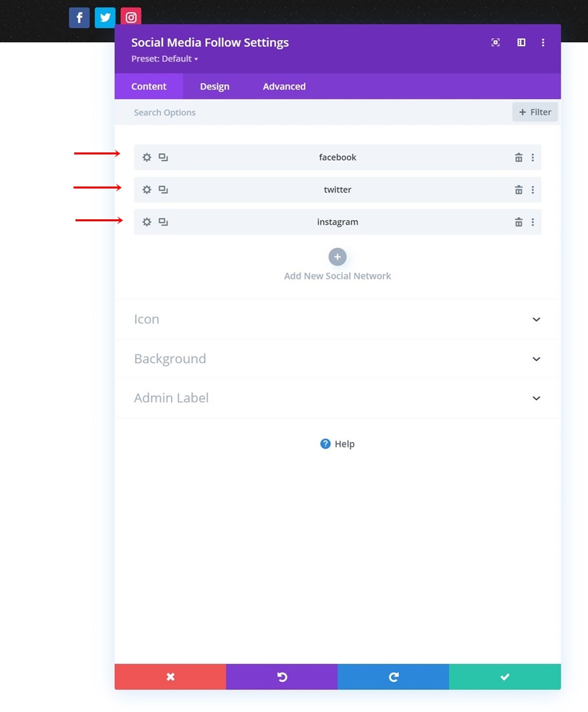Click the Filter button

535,112
